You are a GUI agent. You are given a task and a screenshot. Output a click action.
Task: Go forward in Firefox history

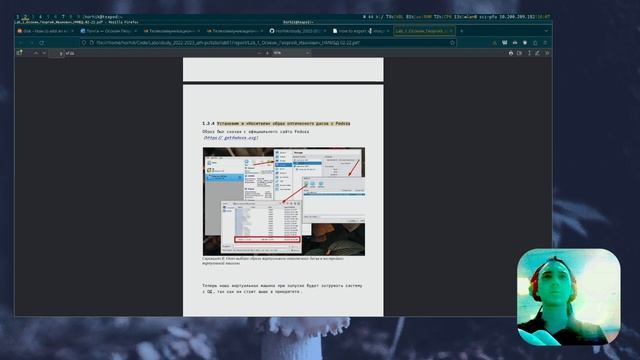(x=31, y=42)
